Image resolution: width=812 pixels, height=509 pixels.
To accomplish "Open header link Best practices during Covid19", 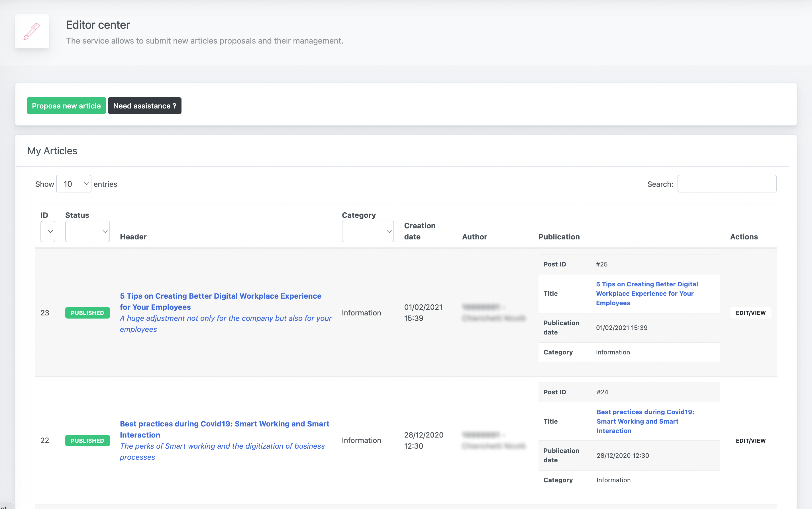I will pos(225,429).
